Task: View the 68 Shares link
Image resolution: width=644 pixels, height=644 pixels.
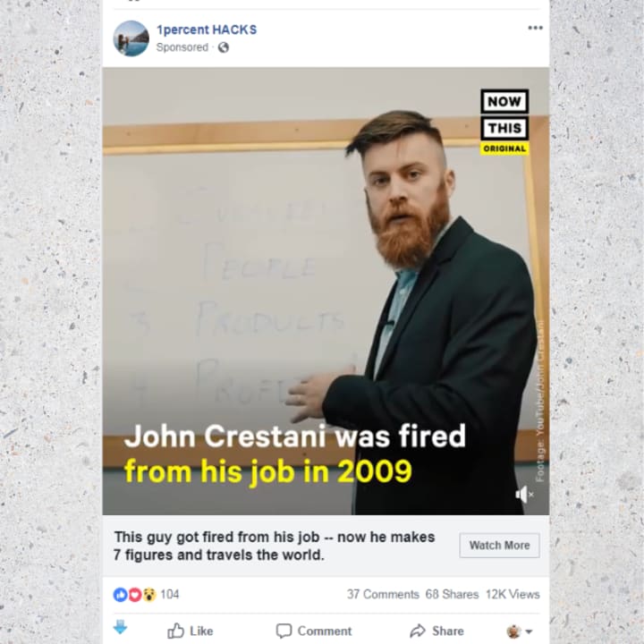Action: click(452, 594)
